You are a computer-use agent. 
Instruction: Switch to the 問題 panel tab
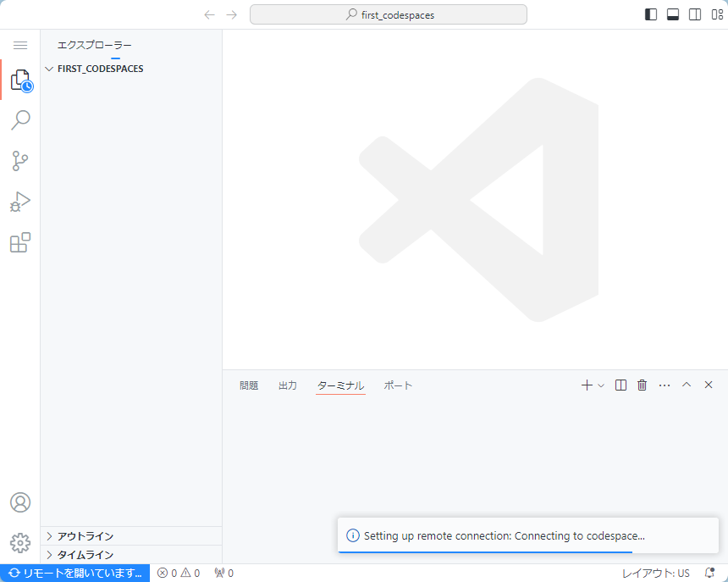point(249,385)
